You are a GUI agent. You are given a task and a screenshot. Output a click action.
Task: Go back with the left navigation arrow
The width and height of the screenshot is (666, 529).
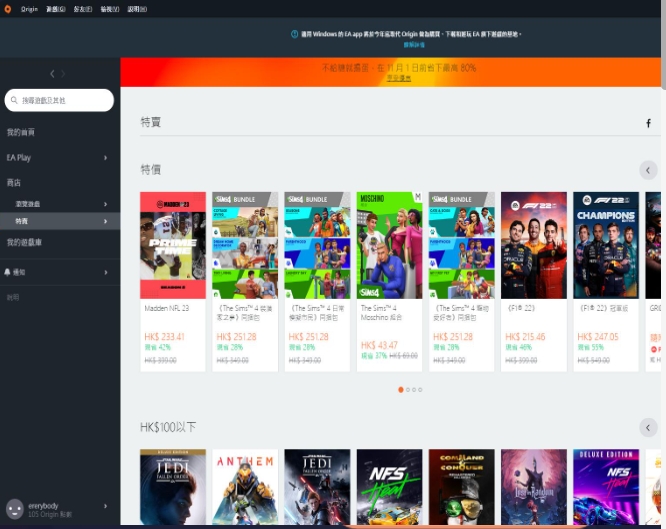point(52,74)
